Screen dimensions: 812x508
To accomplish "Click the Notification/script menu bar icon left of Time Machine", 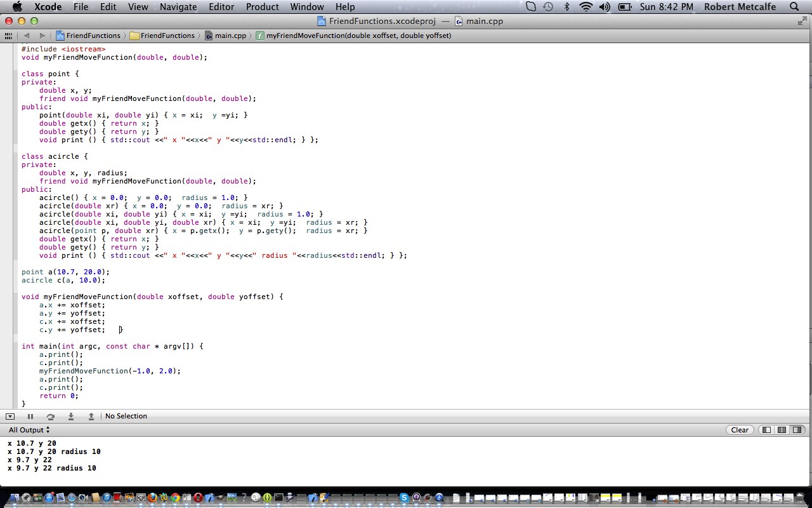I will point(532,7).
